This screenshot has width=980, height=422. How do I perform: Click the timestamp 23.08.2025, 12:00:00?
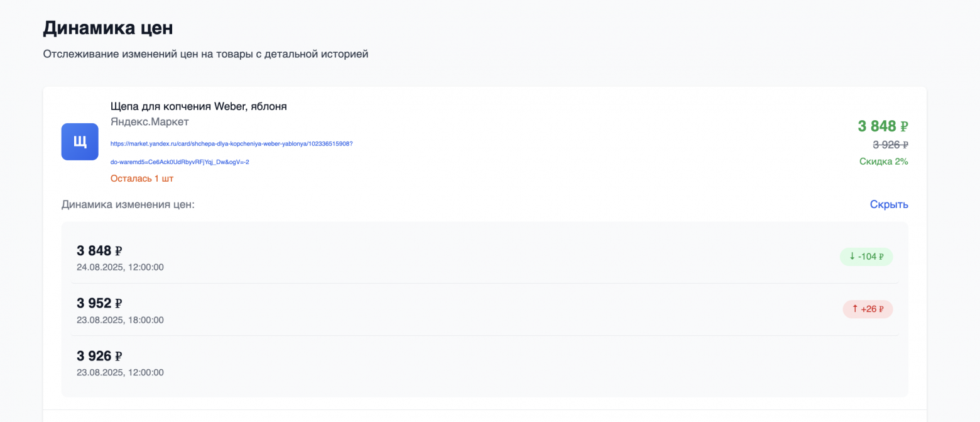point(120,372)
